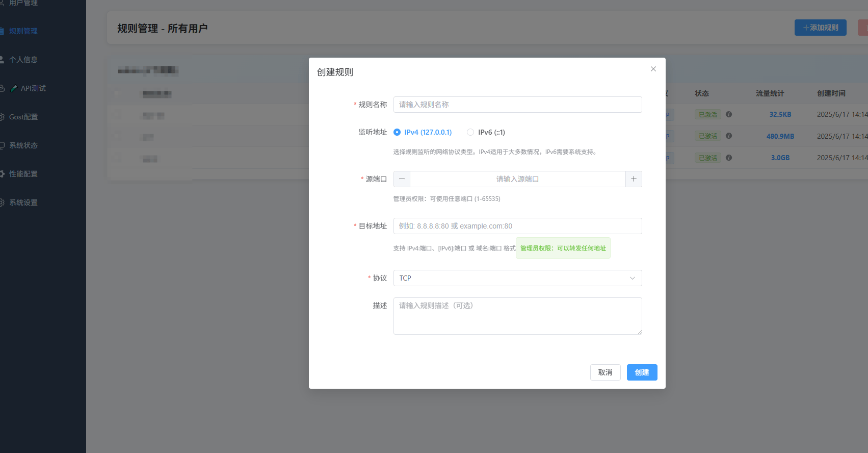Click the 规则管理 - 所有用户 page title
Image resolution: width=868 pixels, height=453 pixels.
tap(163, 29)
